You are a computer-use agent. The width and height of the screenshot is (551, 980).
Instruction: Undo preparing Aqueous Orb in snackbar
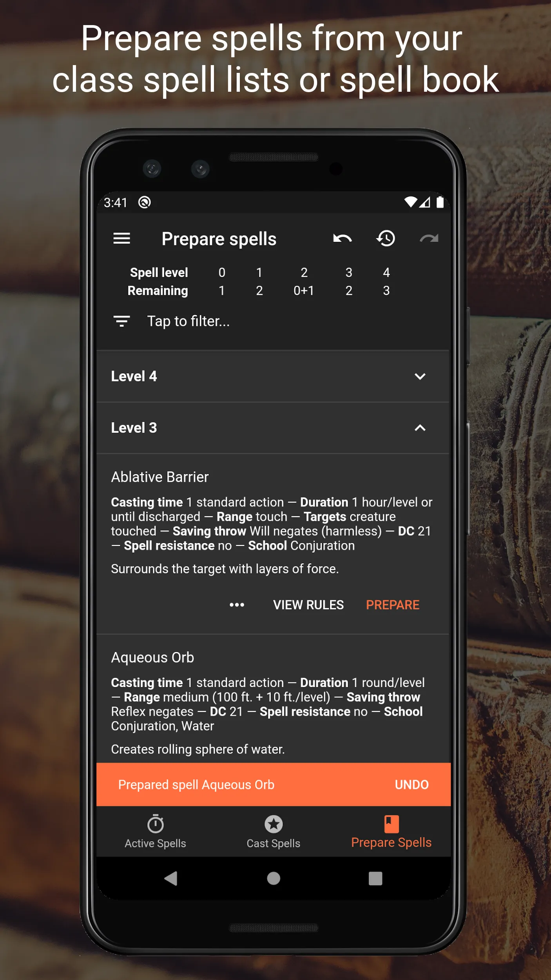coord(411,784)
